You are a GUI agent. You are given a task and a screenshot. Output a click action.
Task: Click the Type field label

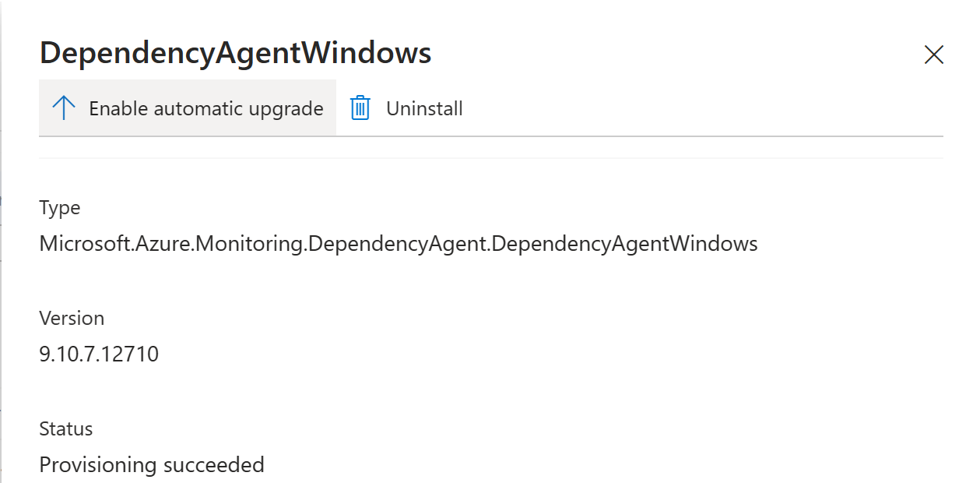59,208
